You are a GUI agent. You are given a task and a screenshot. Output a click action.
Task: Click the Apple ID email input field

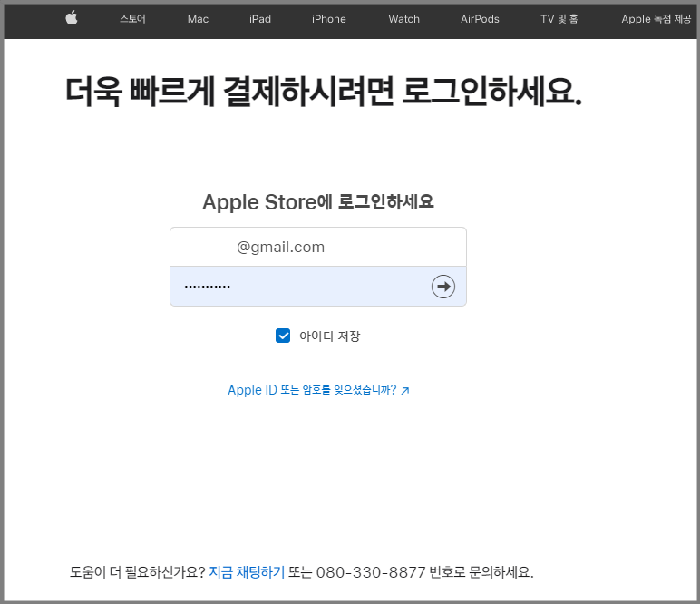click(x=317, y=247)
